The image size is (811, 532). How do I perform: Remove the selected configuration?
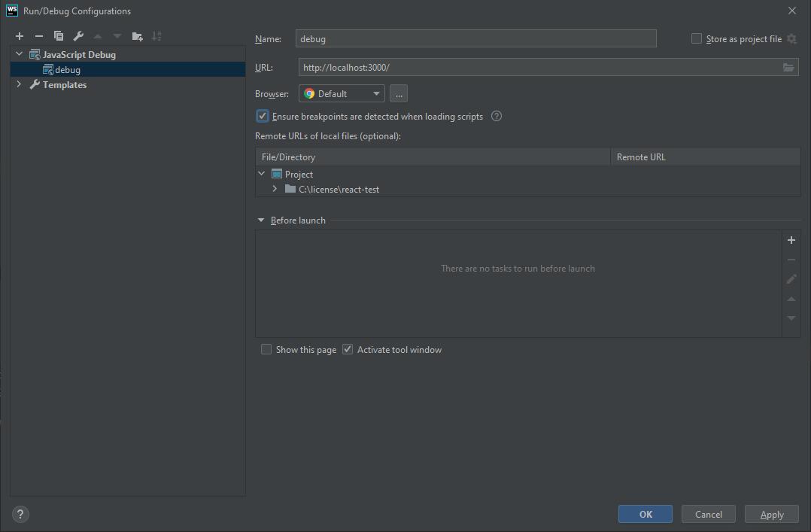pos(39,36)
